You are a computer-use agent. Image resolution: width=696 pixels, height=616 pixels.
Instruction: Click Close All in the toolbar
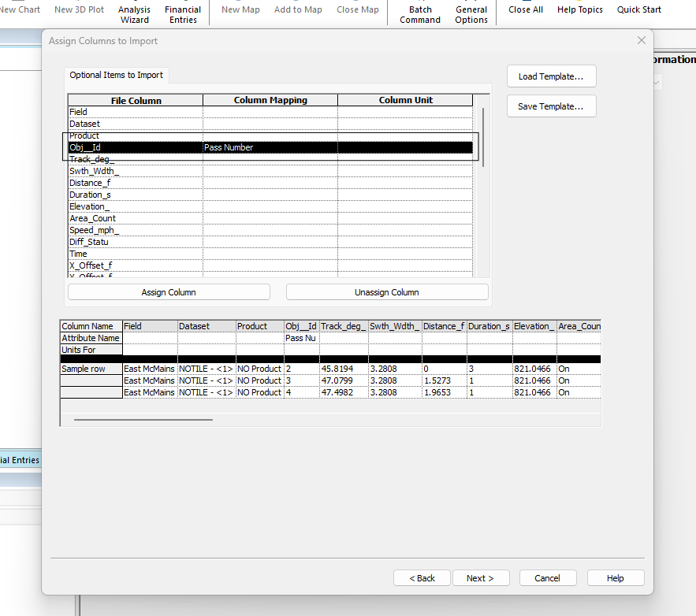pyautogui.click(x=526, y=9)
